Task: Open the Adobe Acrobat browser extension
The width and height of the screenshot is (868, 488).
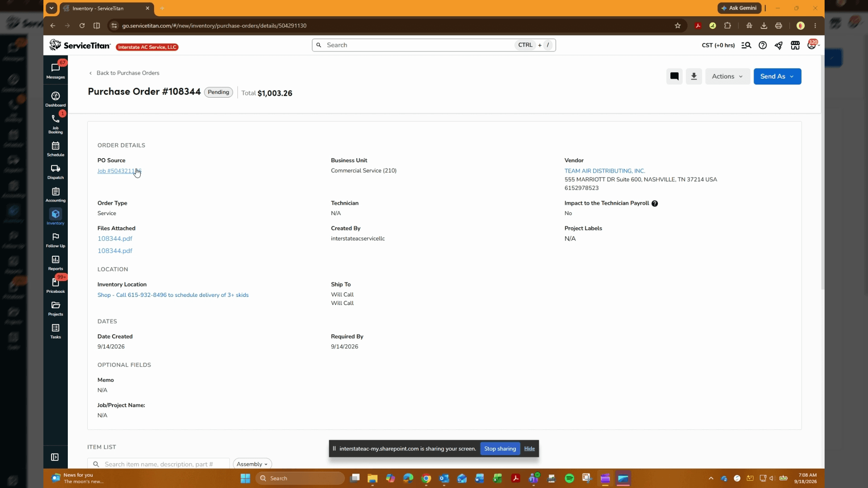Action: click(698, 26)
